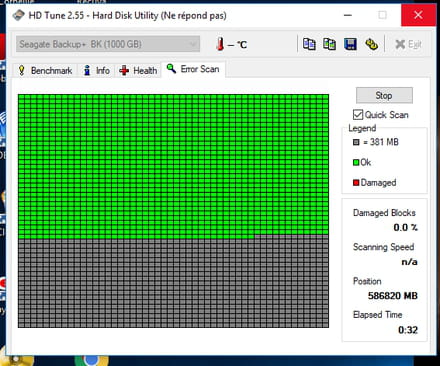Click the red Damaged legend swatch
This screenshot has width=440, height=366.
click(x=356, y=183)
